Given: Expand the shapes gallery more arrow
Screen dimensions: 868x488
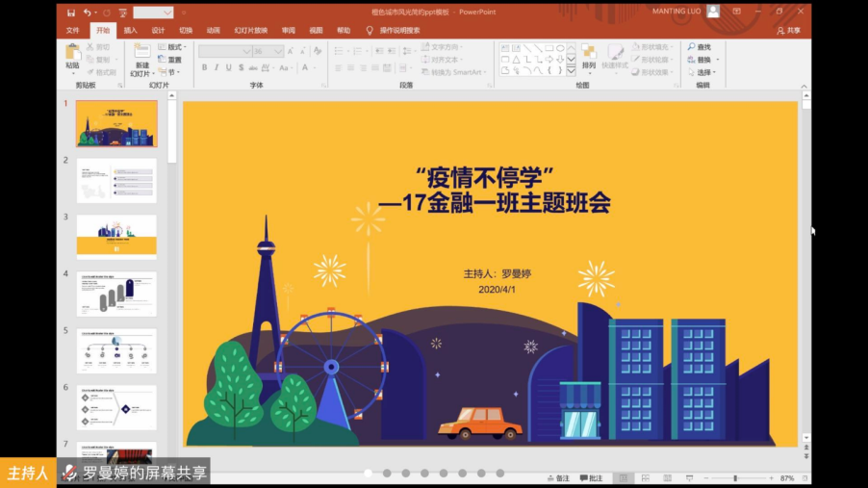Looking at the screenshot, I should click(571, 71).
